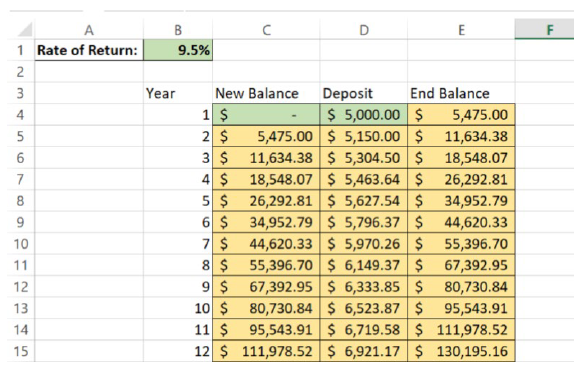This screenshot has width=580, height=370.
Task: Select New Balance 55,396.70 in row 11
Action: [x=266, y=265]
